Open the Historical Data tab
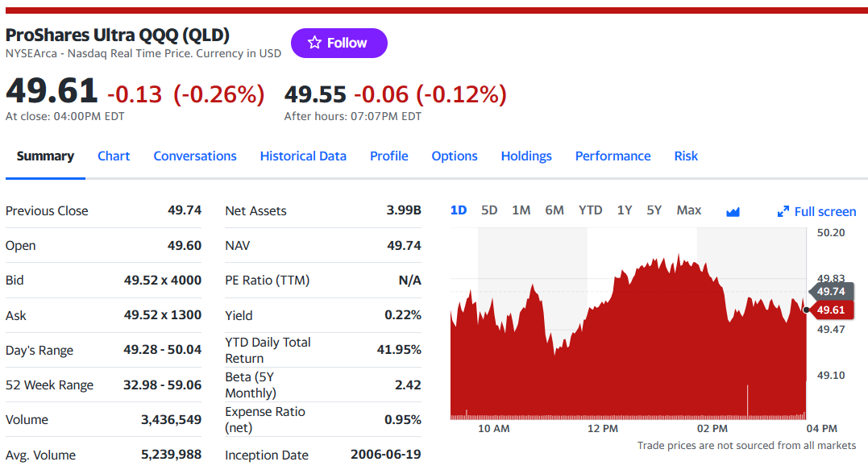The width and height of the screenshot is (868, 470). (303, 156)
